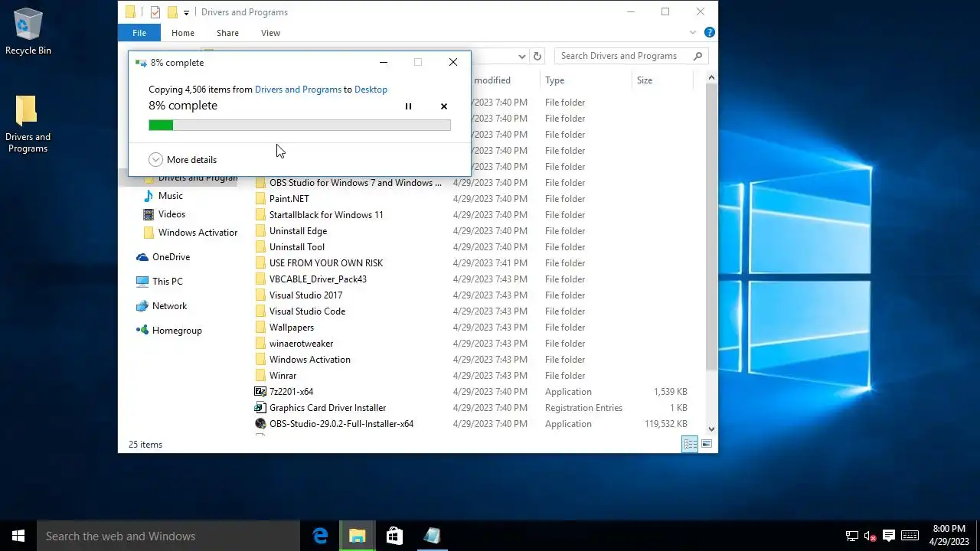Open Action Center notifications icon
The width and height of the screenshot is (980, 551).
pos(889,536)
